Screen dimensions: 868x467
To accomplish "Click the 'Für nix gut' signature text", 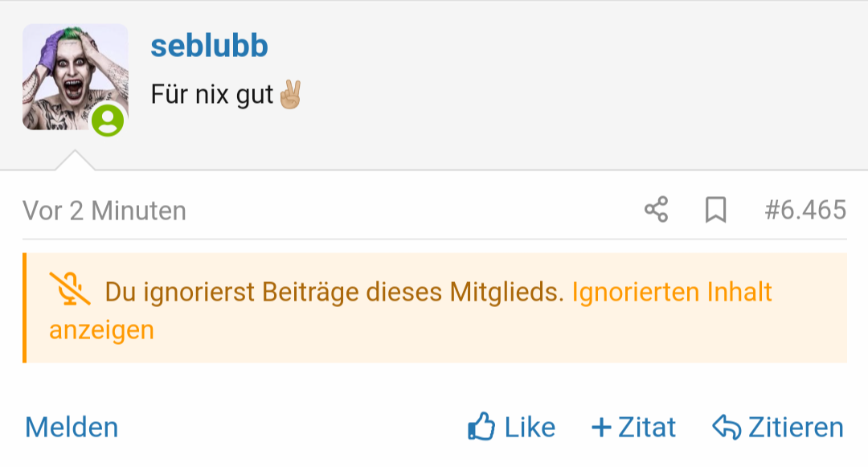I will 212,95.
